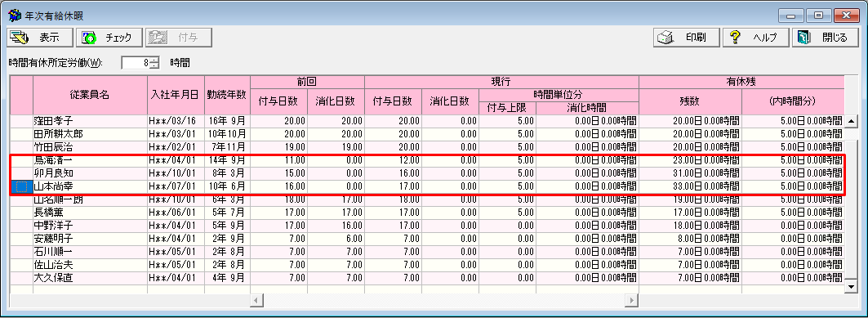The height and width of the screenshot is (318, 868).
Task: Click 16年 9月 tenure for 窪田孝子
Action: pos(227,121)
